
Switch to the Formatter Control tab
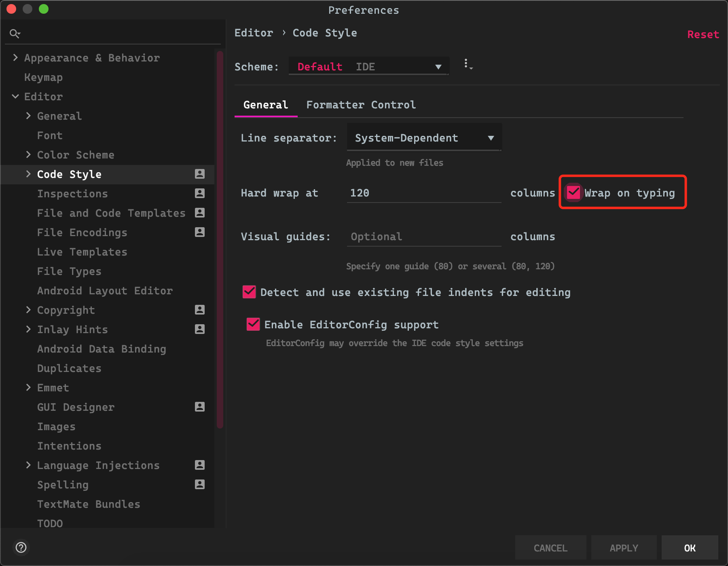(361, 105)
